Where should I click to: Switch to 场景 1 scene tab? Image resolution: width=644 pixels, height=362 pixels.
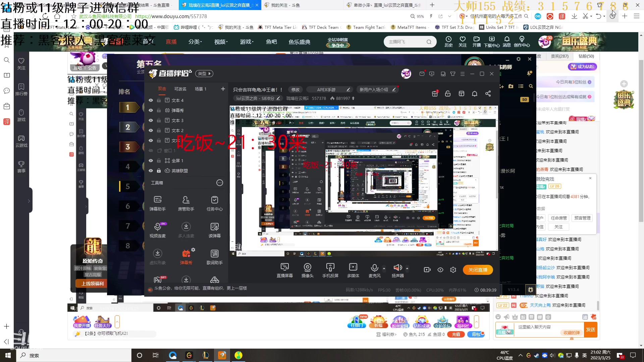click(201, 89)
